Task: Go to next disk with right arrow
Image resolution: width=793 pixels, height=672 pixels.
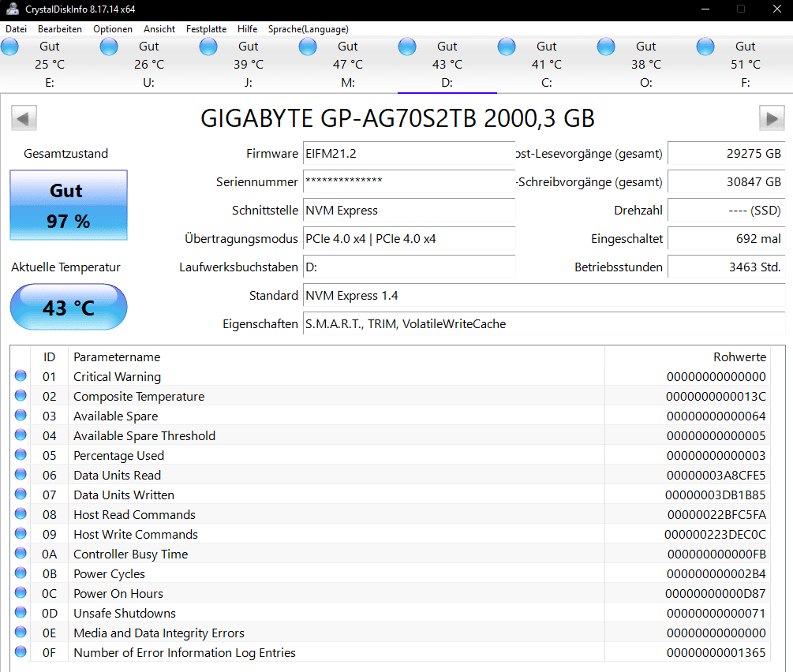Action: pos(772,118)
